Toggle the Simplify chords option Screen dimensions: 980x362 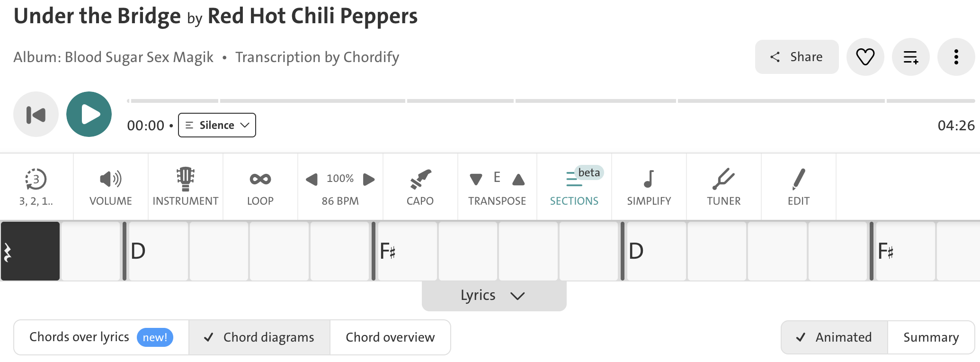649,187
